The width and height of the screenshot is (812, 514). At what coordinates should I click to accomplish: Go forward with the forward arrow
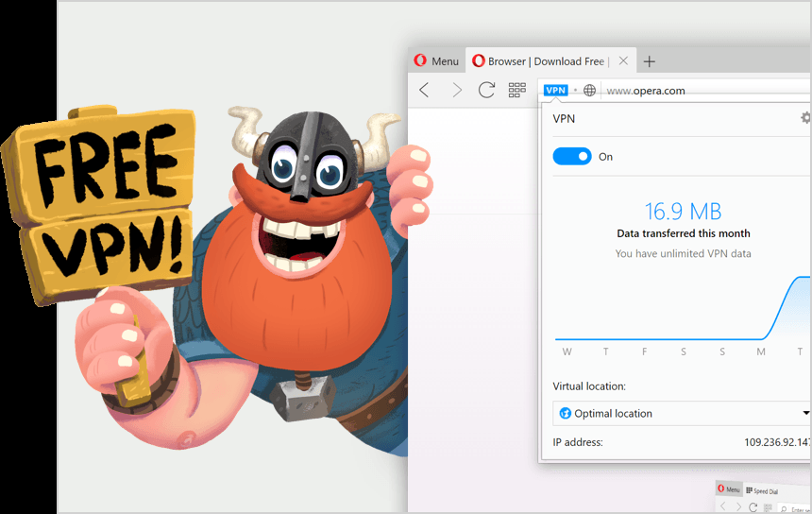(x=457, y=90)
